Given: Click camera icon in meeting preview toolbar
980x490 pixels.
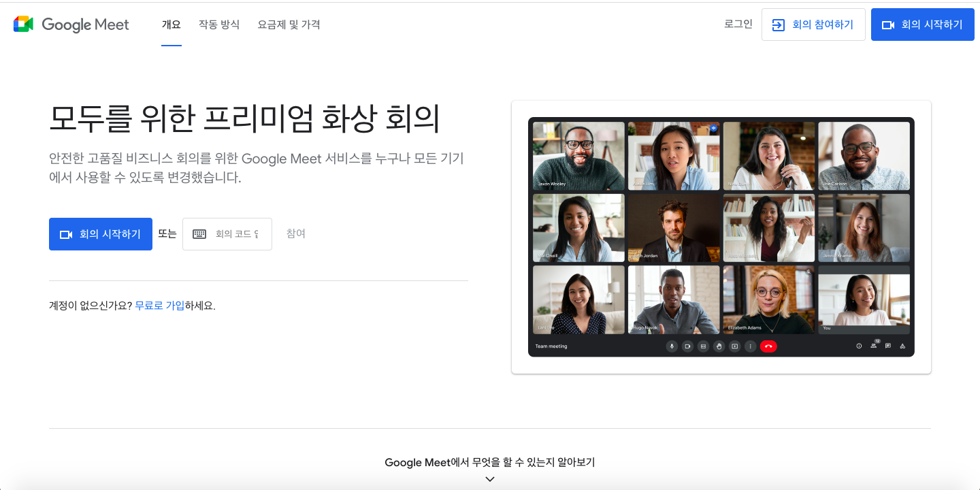Looking at the screenshot, I should click(687, 346).
